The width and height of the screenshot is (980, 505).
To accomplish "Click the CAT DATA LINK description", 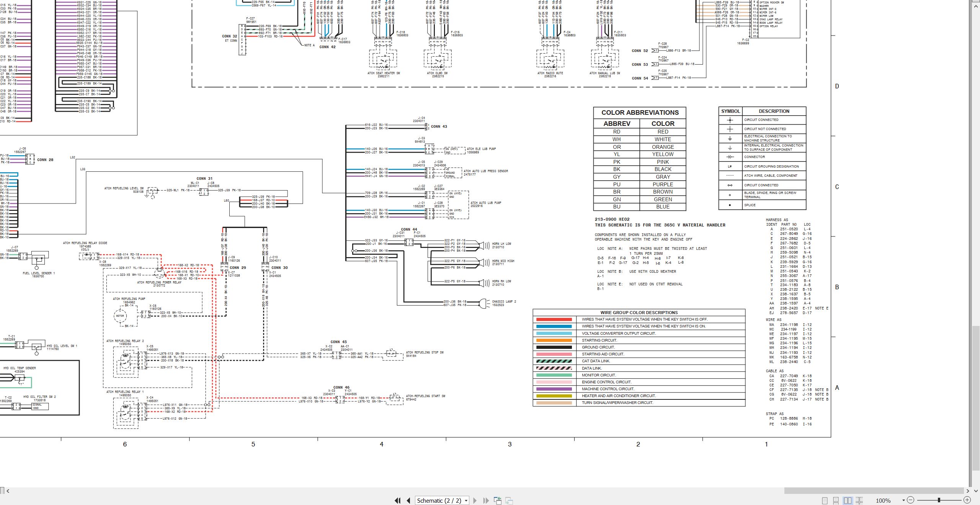I will [596, 361].
